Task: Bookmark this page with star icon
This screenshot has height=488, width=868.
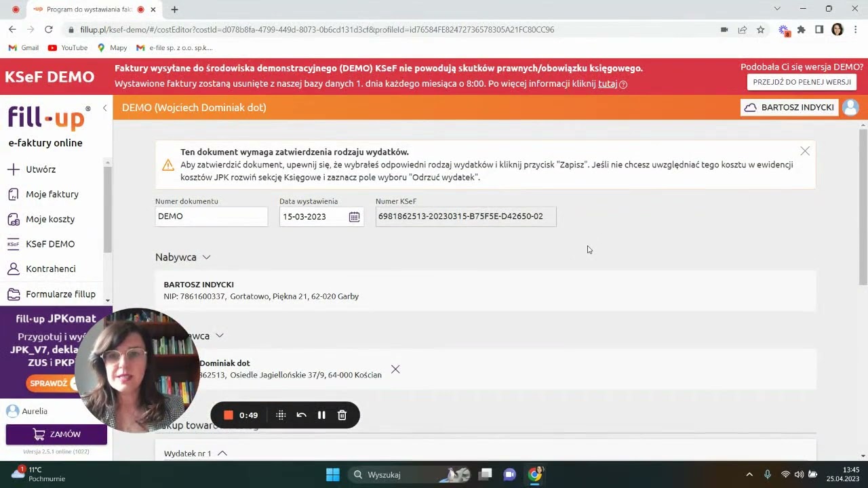Action: coord(761,30)
